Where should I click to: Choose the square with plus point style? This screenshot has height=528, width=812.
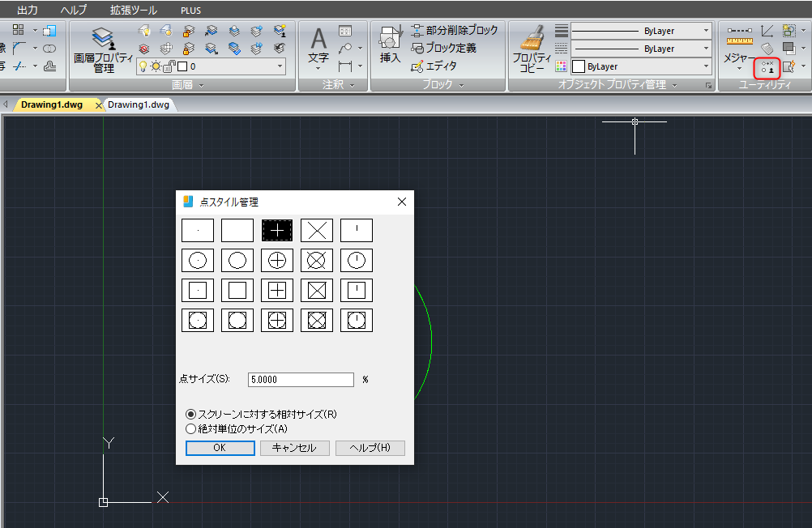[277, 291]
